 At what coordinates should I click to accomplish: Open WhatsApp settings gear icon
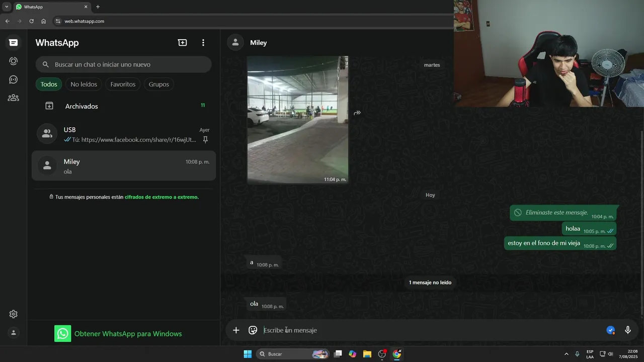[x=14, y=314]
